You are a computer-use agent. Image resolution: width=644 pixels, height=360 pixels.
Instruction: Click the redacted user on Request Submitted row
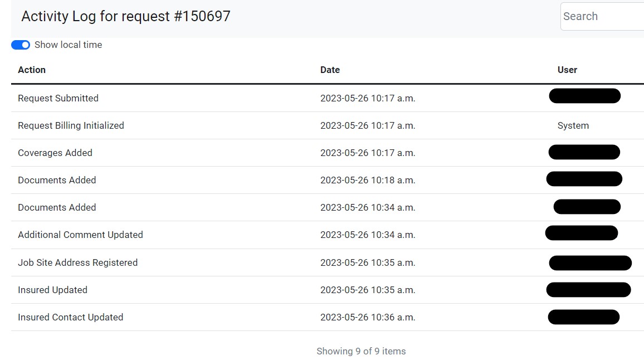coord(585,96)
